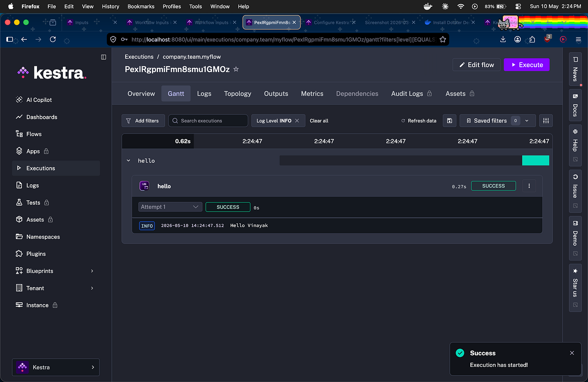Open the Kestra tenant switcher

pos(56,367)
